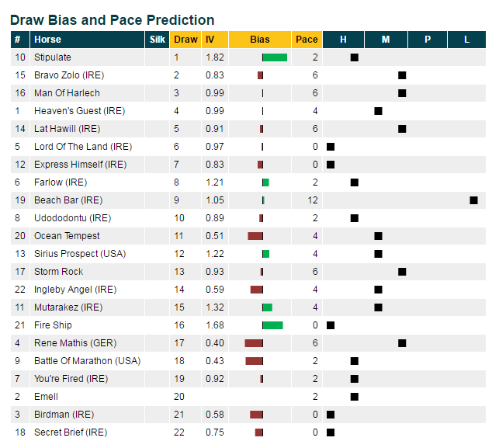
Task: Open horse Lord Of The Land (IRE)
Action: pyautogui.click(x=83, y=147)
